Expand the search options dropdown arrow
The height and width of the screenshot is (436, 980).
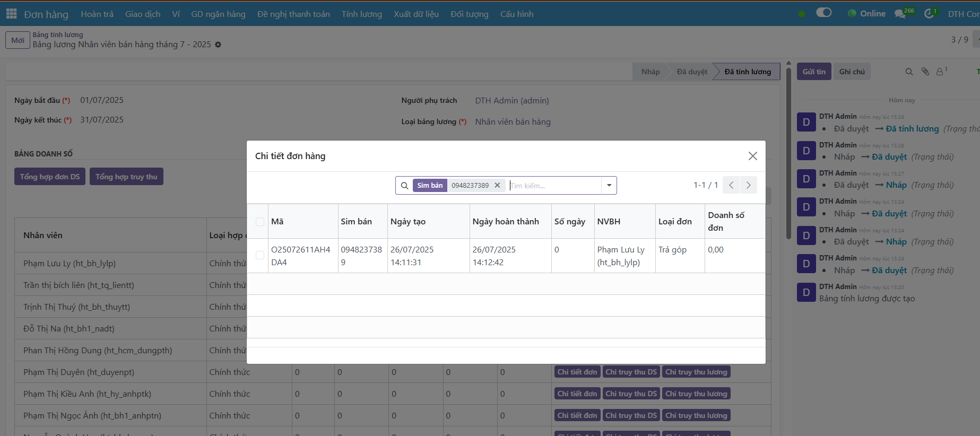(609, 185)
